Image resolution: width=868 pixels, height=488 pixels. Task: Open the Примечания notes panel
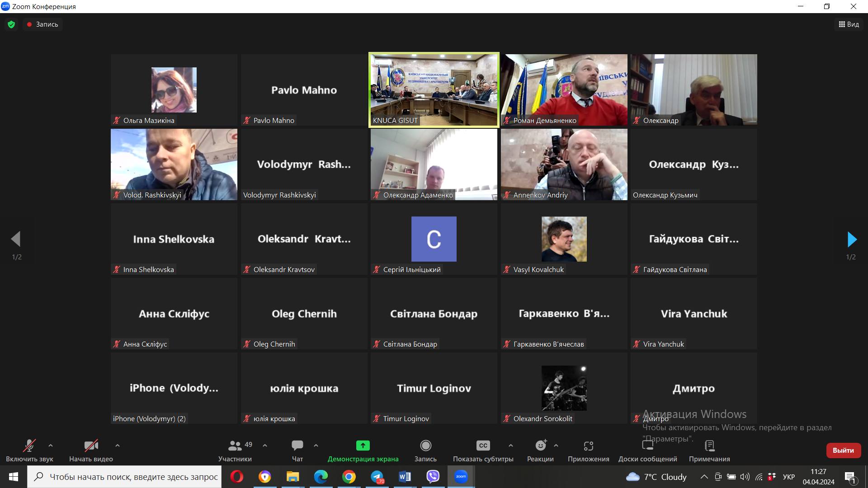(x=709, y=451)
